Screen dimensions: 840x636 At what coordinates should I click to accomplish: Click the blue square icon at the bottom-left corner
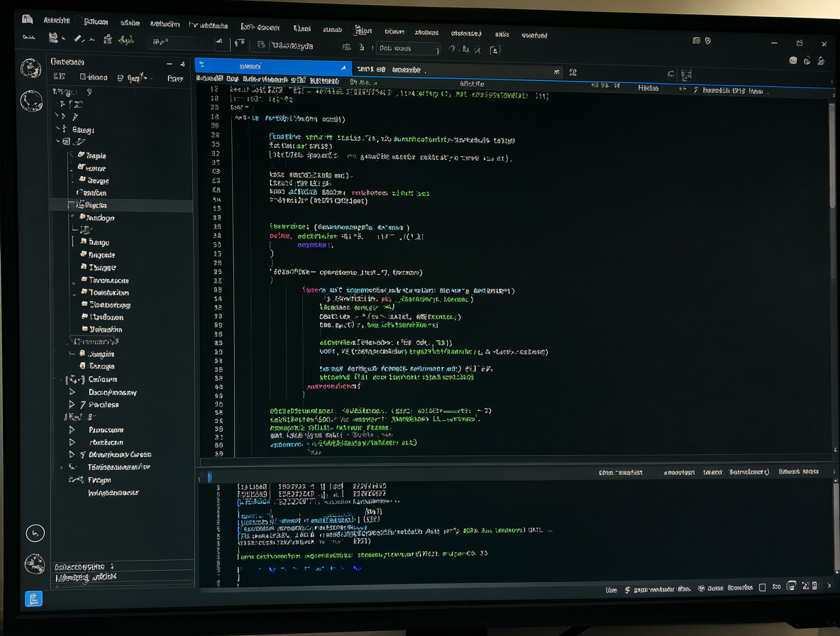tap(33, 598)
